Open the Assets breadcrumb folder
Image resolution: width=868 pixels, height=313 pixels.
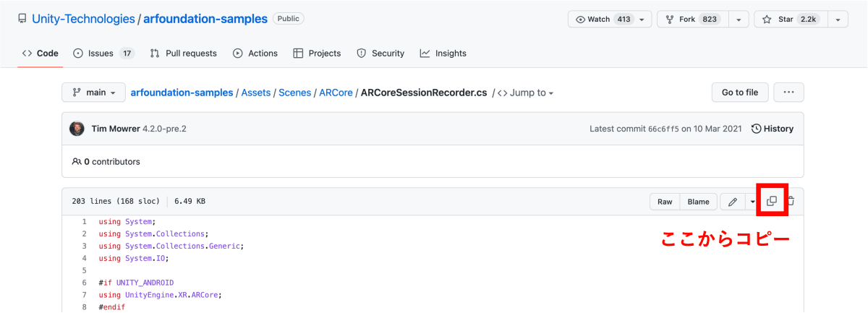[x=256, y=93]
